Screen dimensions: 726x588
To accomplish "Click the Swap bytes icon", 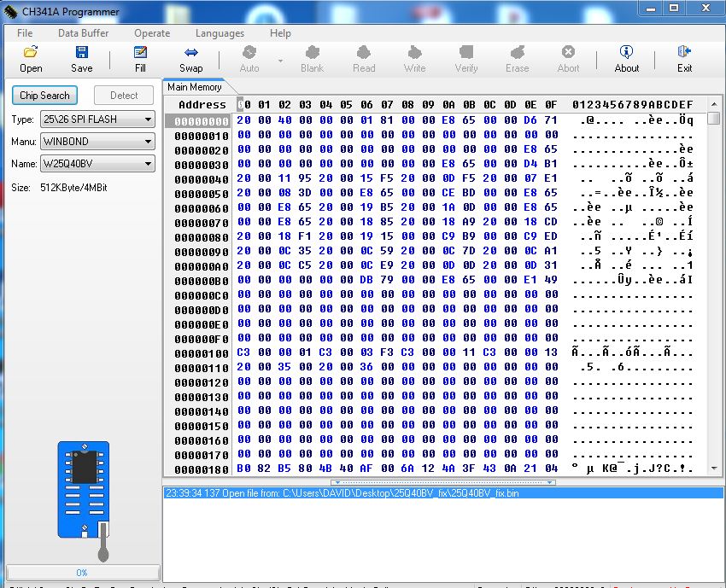I will coord(190,59).
